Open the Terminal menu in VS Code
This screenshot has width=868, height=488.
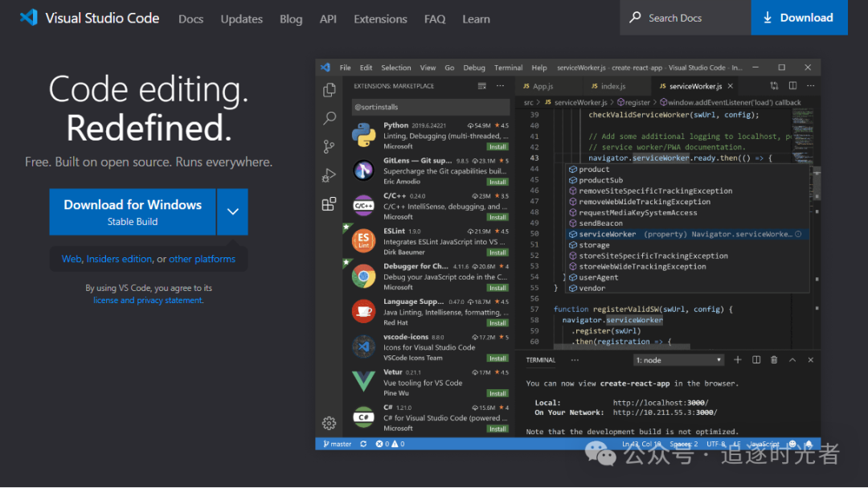[508, 68]
